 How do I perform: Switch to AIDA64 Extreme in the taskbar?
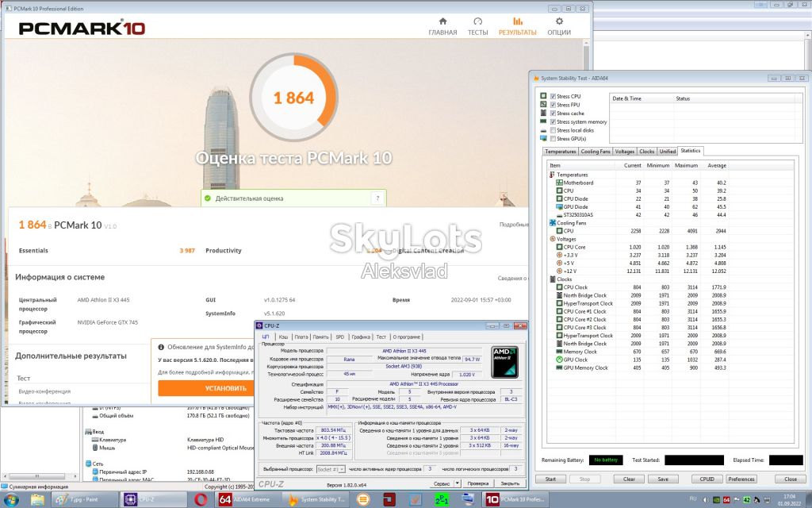coord(245,500)
